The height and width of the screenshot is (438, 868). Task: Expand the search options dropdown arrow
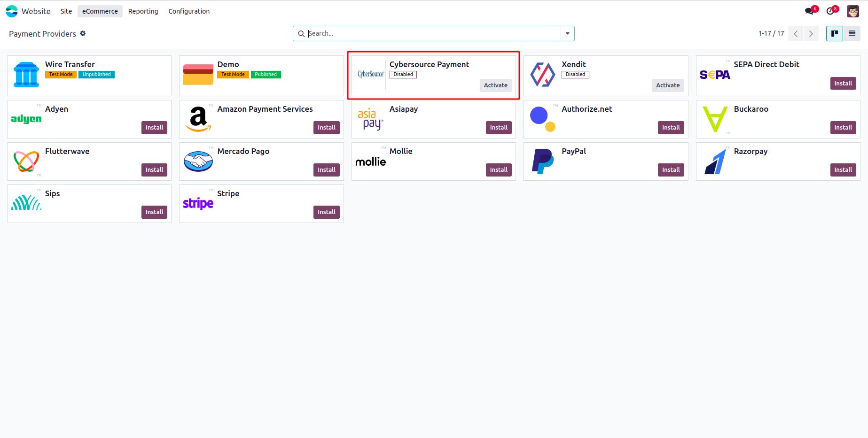[x=567, y=33]
